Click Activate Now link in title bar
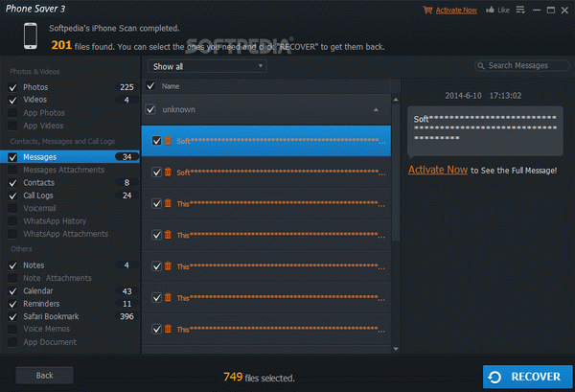Viewport: 575px width, 392px height. pyautogui.click(x=456, y=11)
